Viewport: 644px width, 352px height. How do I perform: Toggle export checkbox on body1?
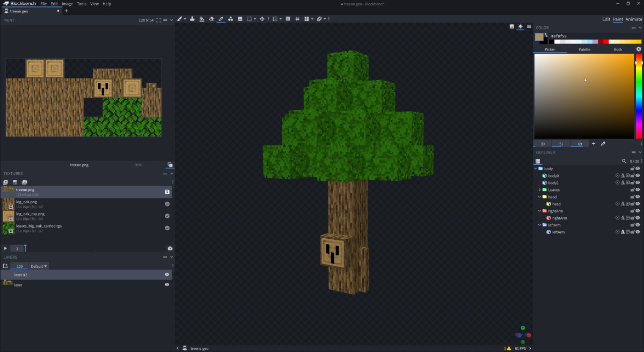628,183
